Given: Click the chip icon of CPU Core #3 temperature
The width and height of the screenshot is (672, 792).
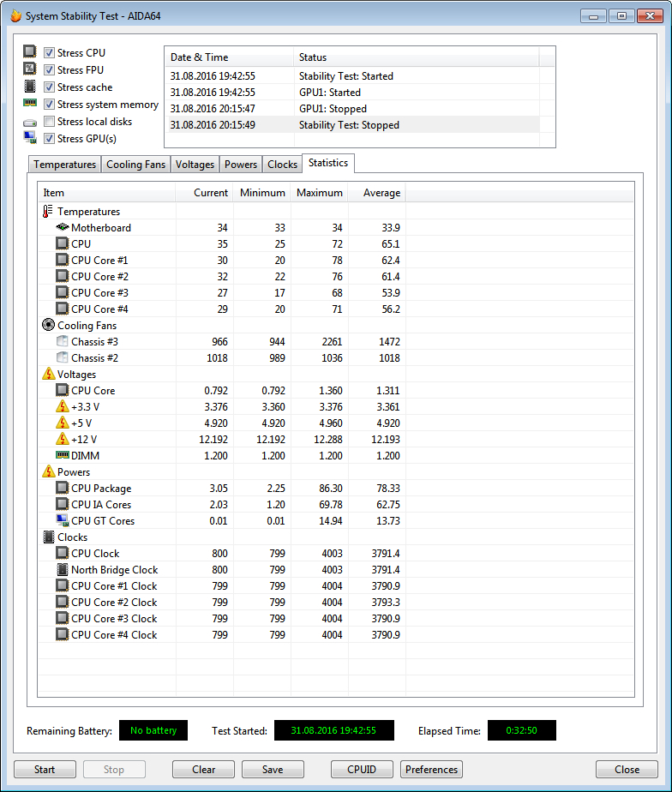Looking at the screenshot, I should pyautogui.click(x=63, y=292).
